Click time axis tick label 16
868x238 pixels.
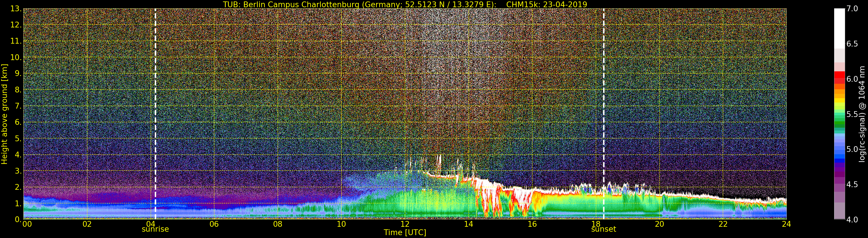click(x=532, y=224)
